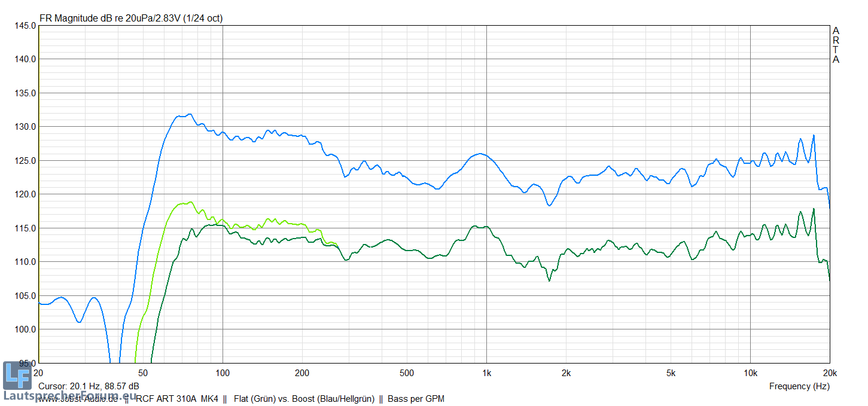Select the FR Magnitude chart title
Image resolution: width=868 pixels, height=406 pixels.
(131, 19)
